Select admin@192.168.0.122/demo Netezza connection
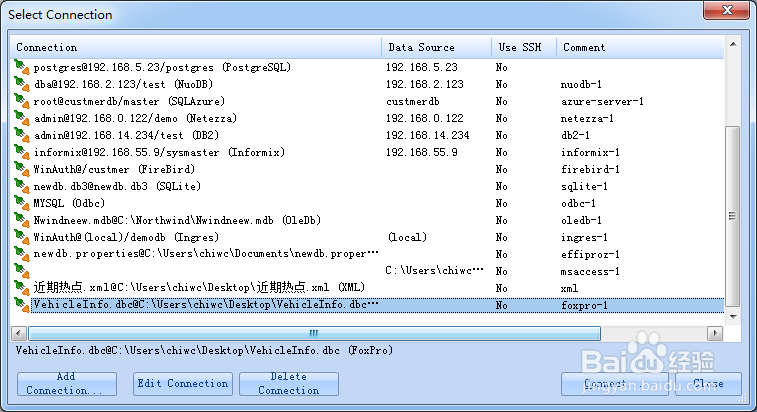 135,118
